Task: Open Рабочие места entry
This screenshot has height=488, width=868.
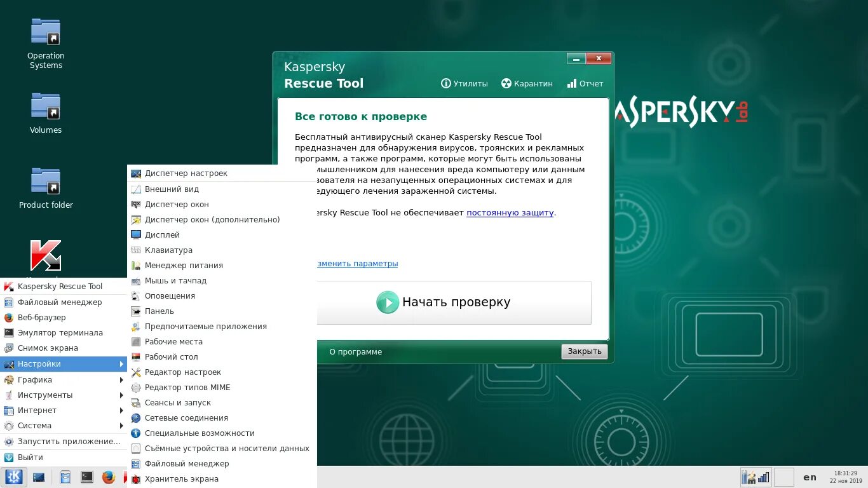Action: 222,342
